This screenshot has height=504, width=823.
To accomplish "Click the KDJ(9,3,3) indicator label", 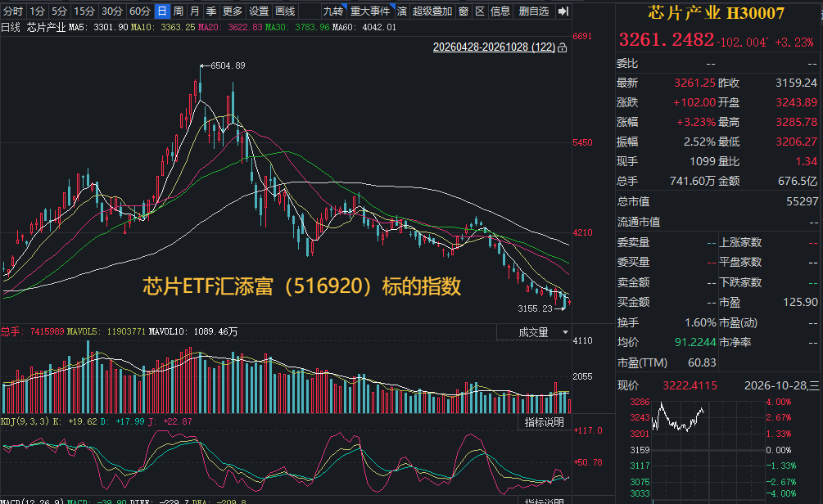I will [x=25, y=421].
